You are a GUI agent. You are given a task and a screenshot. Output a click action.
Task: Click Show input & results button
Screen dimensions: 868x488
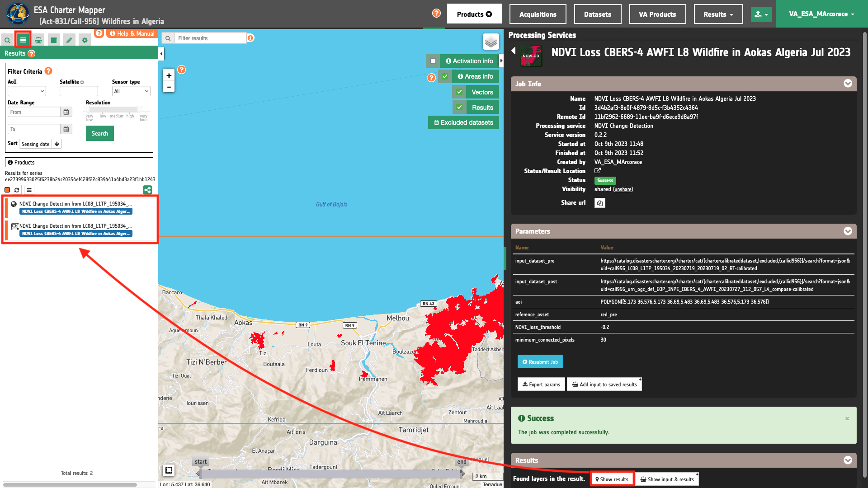click(x=667, y=479)
